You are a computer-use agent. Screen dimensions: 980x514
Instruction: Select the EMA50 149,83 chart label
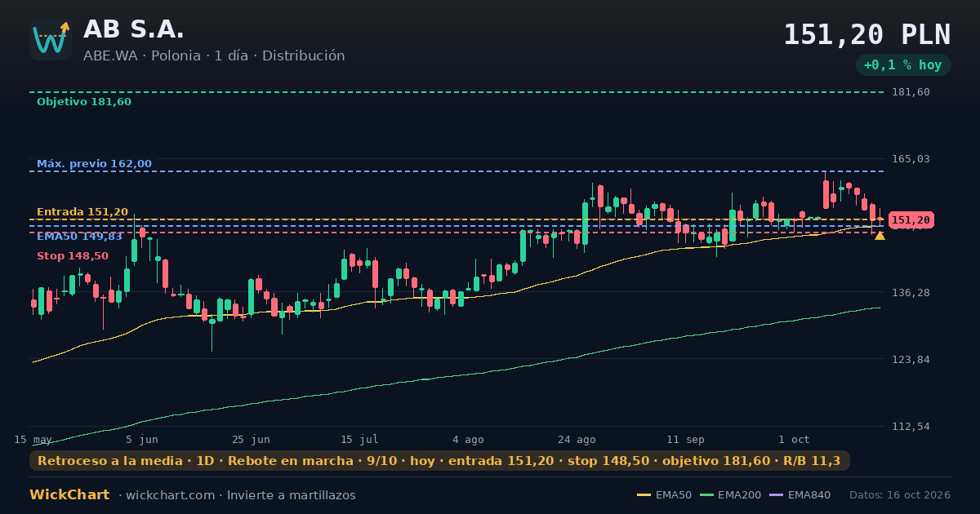pos(79,237)
